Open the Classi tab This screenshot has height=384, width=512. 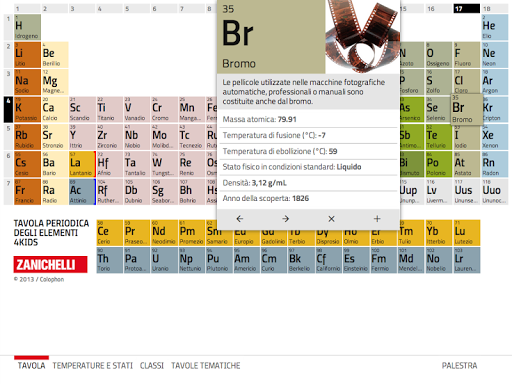point(152,366)
